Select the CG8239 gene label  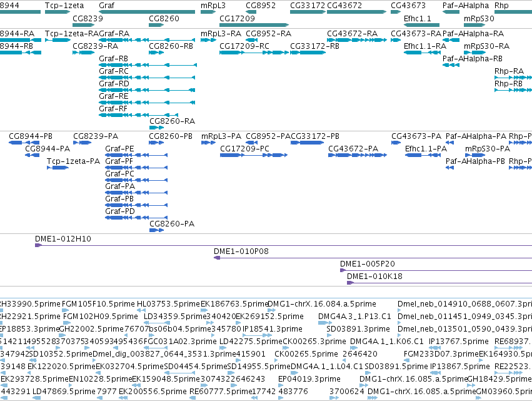point(88,18)
